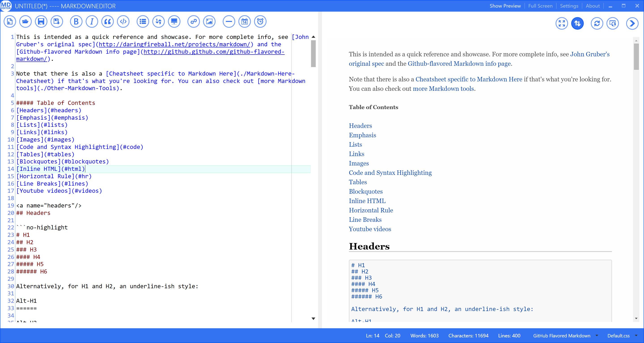Click the 'Characters: 11694' status bar entry
644x343 pixels.
[468, 335]
